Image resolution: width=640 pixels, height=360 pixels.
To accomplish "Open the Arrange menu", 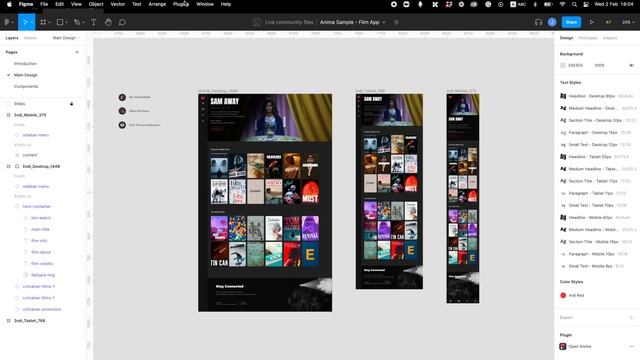I will (157, 4).
